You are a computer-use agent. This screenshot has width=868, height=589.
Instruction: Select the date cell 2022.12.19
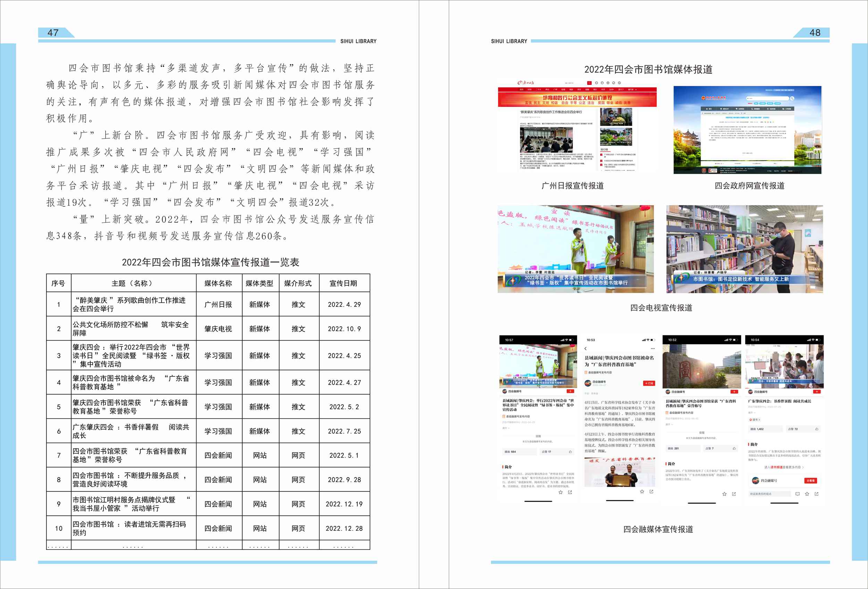pos(344,504)
